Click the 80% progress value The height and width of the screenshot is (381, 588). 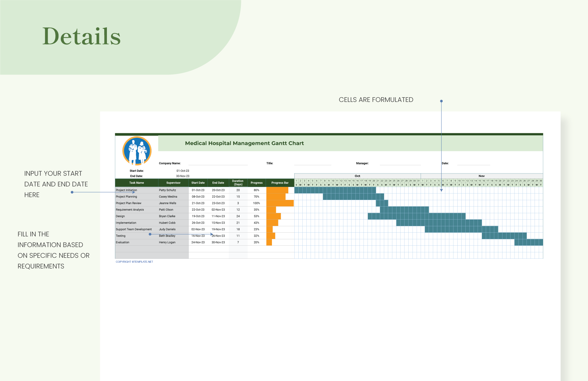point(257,190)
